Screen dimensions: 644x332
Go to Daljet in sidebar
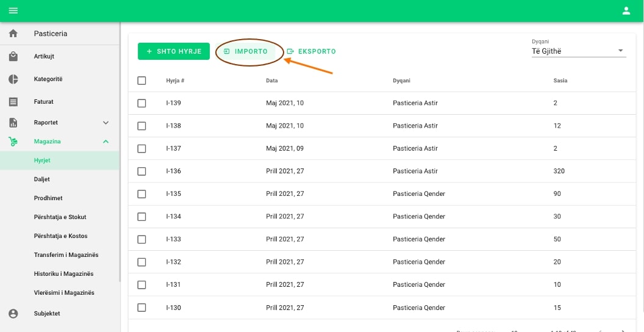coord(42,179)
